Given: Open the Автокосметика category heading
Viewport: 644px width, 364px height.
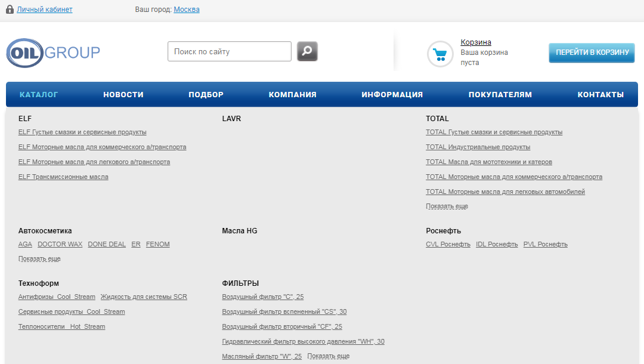Looking at the screenshot, I should coord(45,230).
